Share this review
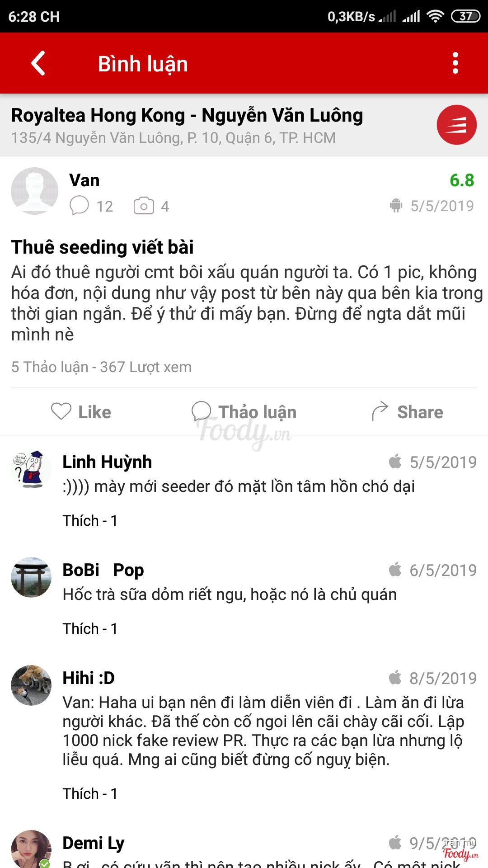 407,412
